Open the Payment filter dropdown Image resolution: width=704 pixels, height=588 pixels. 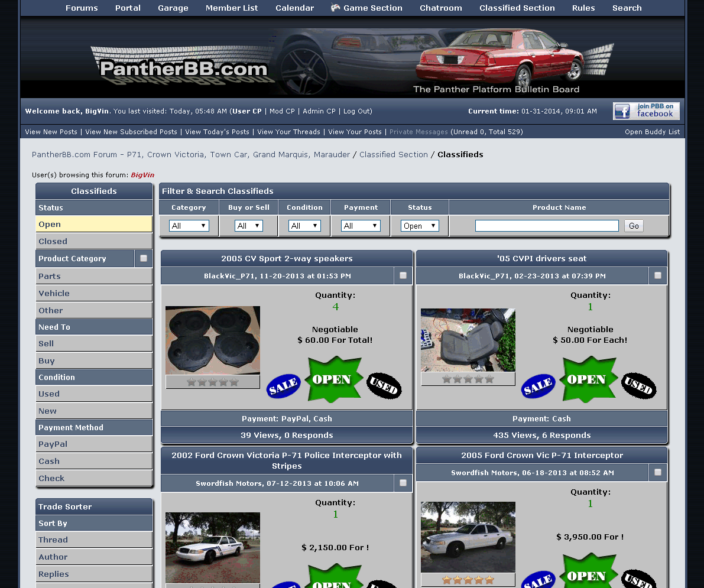(x=361, y=226)
